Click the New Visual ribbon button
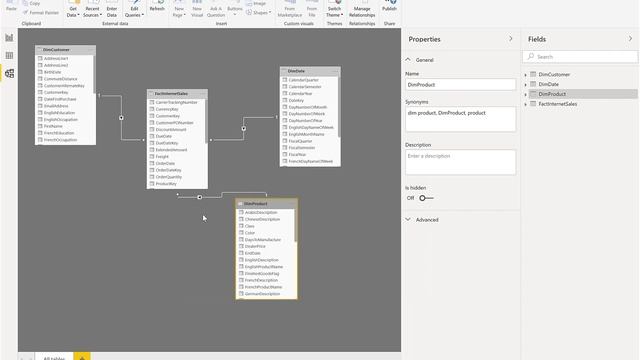 click(197, 9)
